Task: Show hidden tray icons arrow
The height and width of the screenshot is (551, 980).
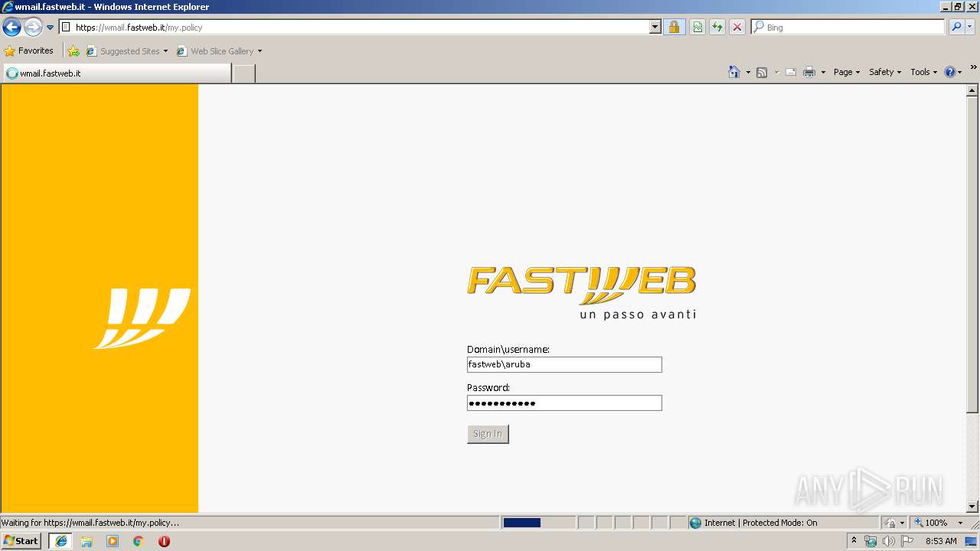Action: pos(854,541)
